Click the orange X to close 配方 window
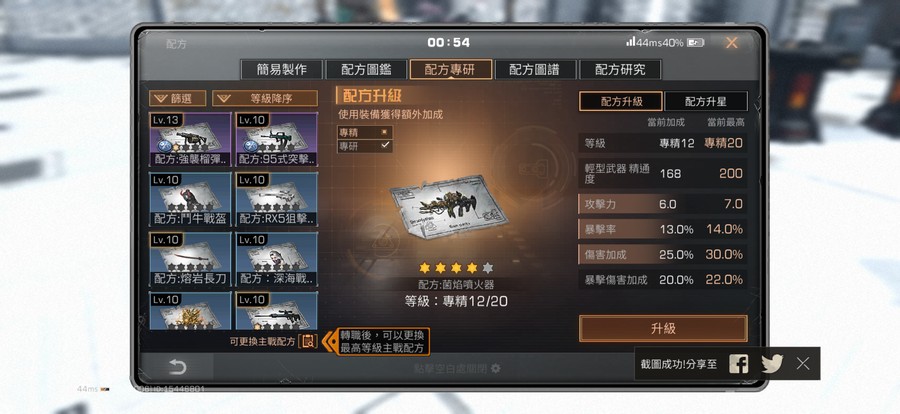 pos(731,42)
